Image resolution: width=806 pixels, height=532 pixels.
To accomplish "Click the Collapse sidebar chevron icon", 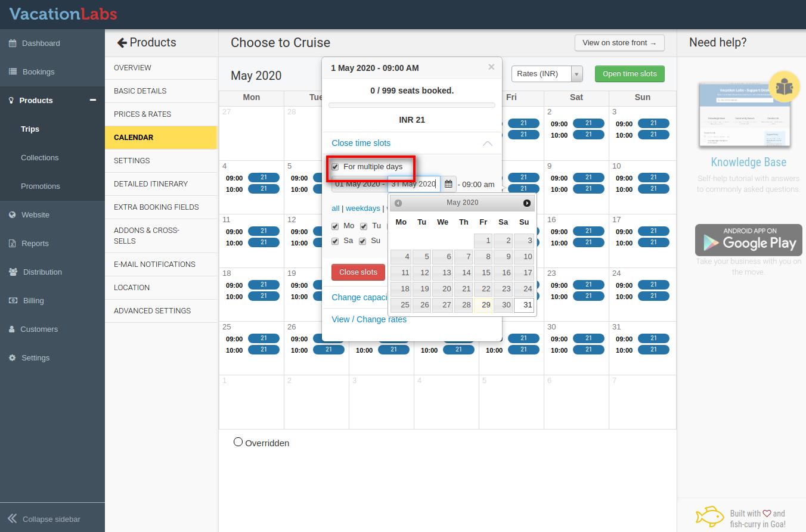I will (x=12, y=519).
